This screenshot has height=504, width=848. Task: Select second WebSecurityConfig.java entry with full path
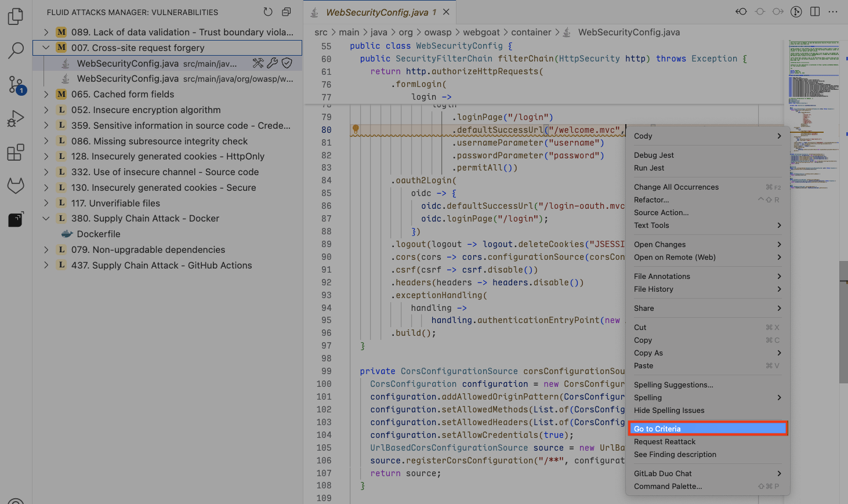tap(168, 78)
